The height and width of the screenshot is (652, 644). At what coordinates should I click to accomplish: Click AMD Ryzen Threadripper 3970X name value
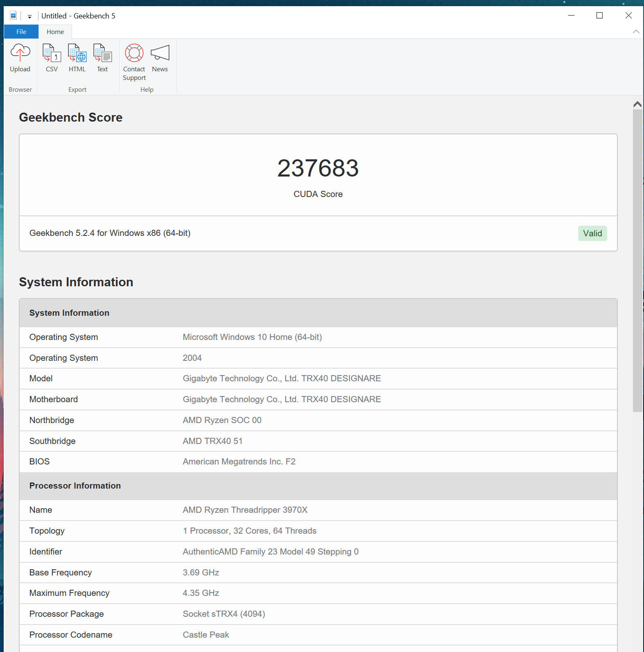(x=245, y=510)
